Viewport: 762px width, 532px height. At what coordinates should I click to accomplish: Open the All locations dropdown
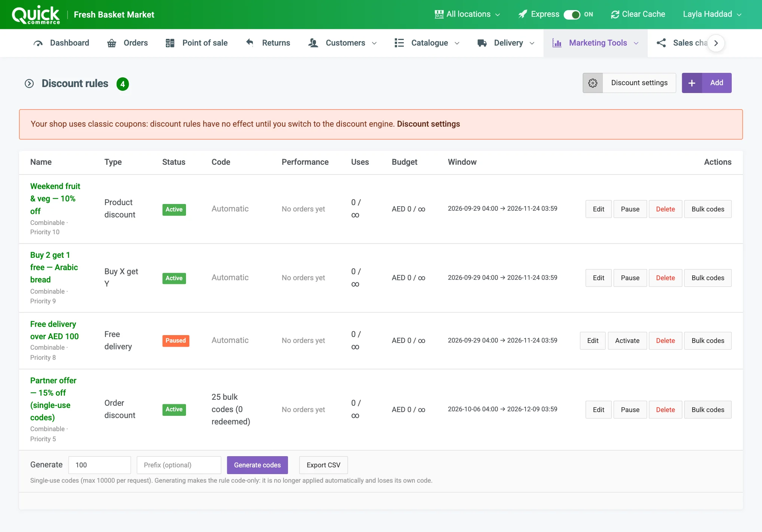467,14
